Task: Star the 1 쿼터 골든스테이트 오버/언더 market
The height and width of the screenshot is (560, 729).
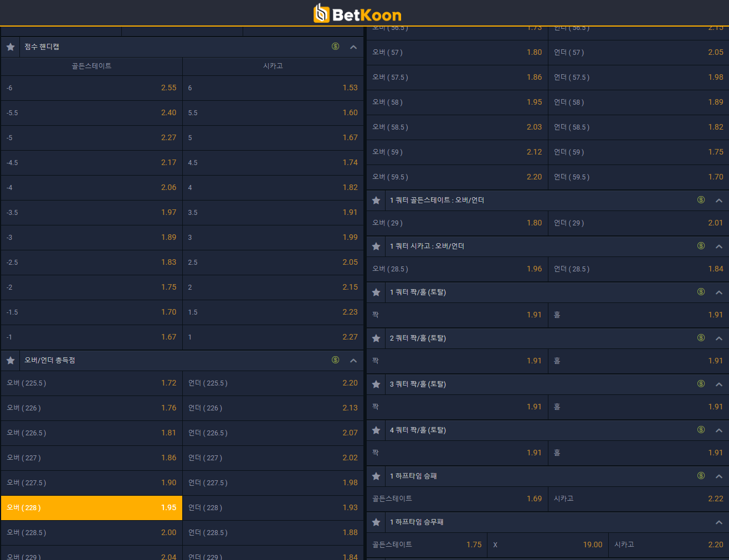Action: coord(376,201)
